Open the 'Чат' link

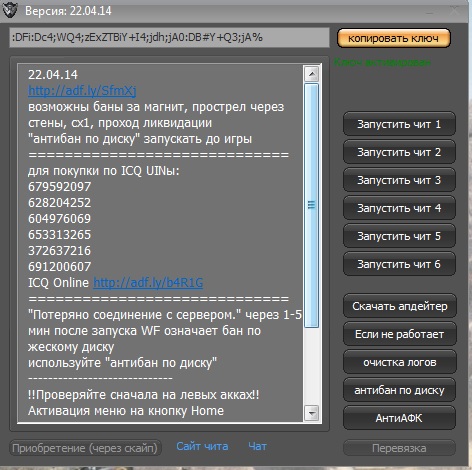257,446
